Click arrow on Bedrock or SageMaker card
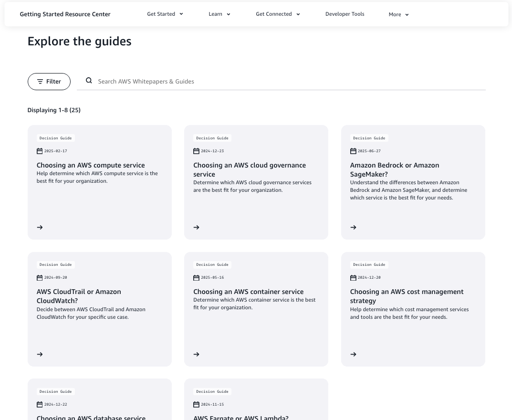Screen dimensions: 512x420 point(353,228)
